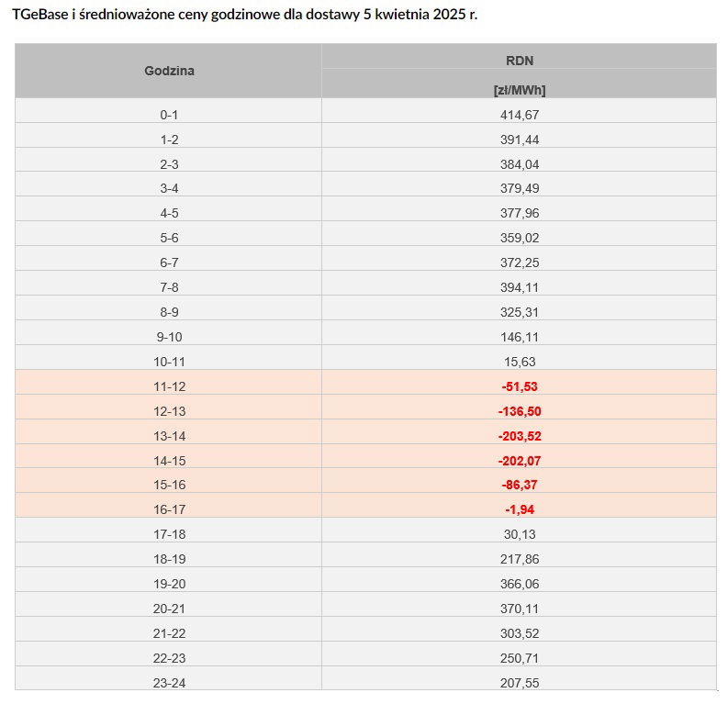
Task: Click the zł/MWh unit subheader
Action: (519, 90)
